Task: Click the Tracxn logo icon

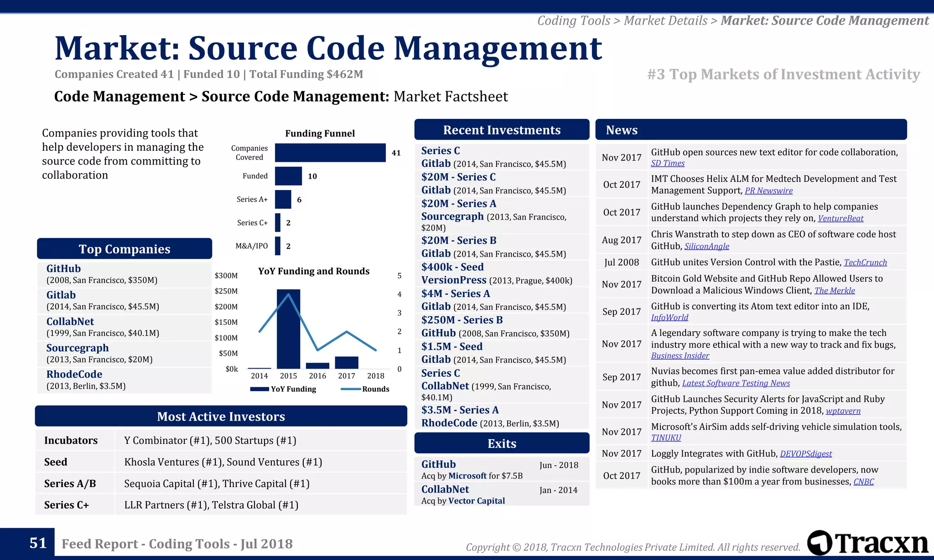Action: pyautogui.click(x=820, y=542)
